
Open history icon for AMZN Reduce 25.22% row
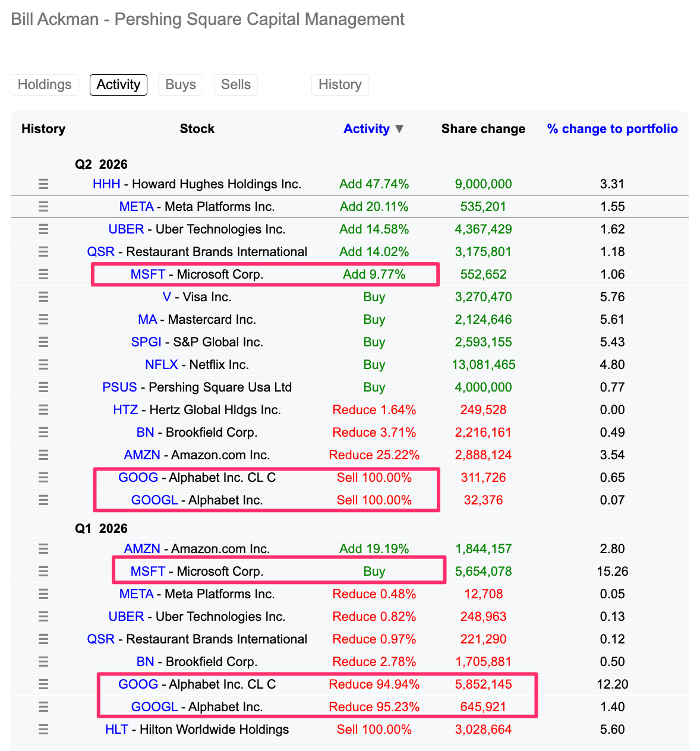(43, 455)
